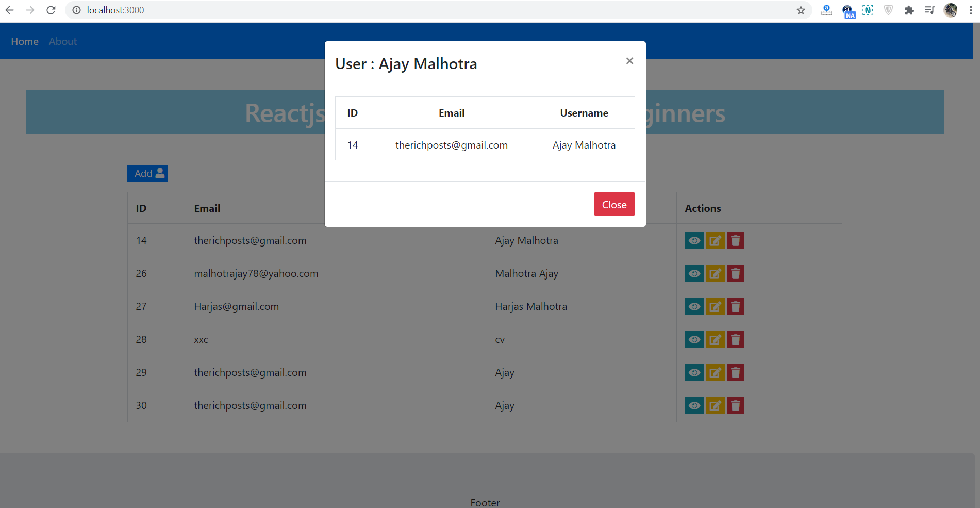Click the view icon for user ID 14
Image resolution: width=980 pixels, height=508 pixels.
coord(694,240)
